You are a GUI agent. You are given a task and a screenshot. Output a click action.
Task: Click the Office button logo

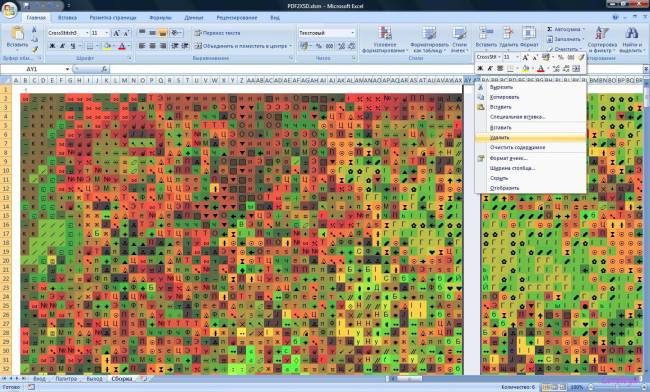pyautogui.click(x=9, y=10)
